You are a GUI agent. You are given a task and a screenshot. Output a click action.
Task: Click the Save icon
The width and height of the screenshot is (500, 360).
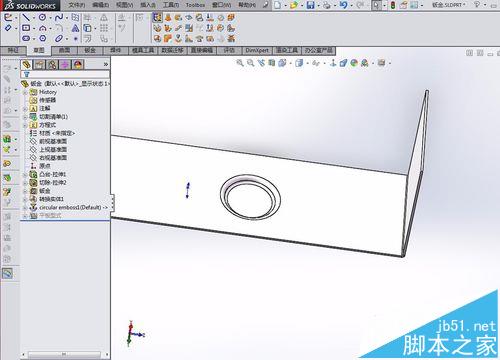(311, 5)
